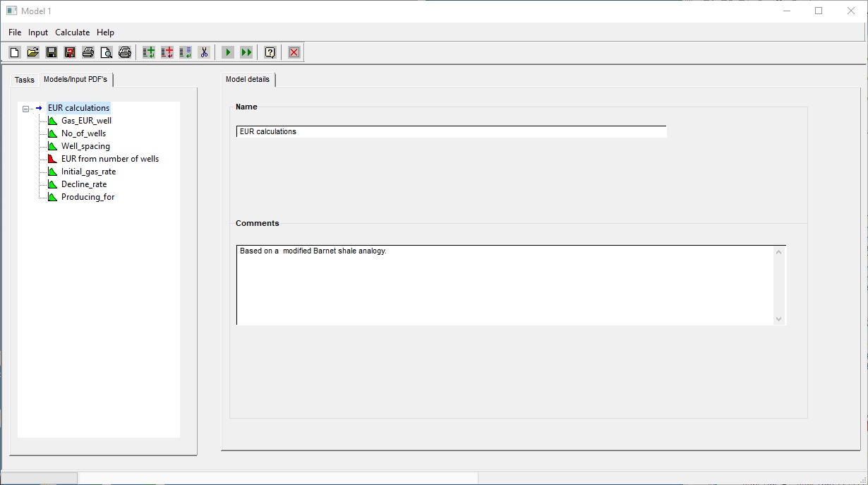The image size is (868, 485).
Task: Open help with the question mark icon
Action: 270,52
